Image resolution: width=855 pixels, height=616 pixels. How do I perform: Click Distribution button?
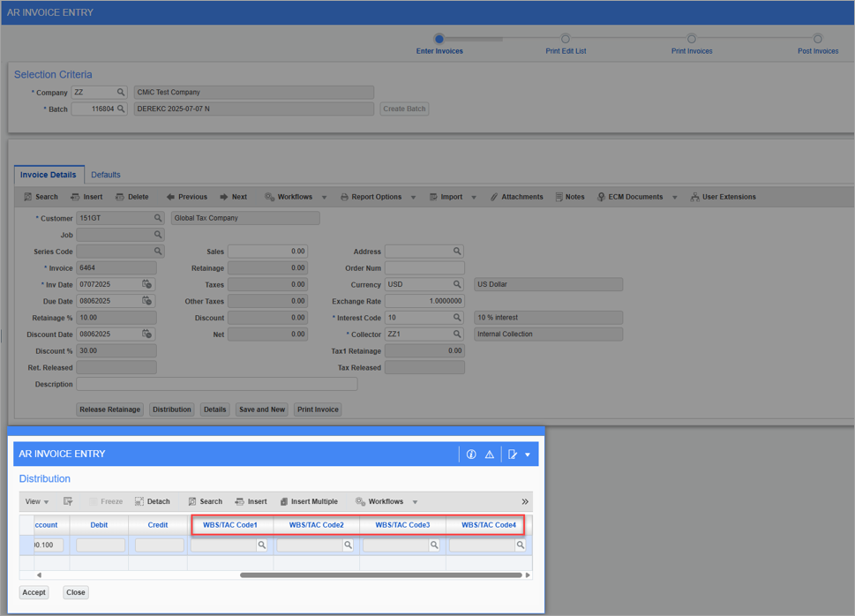point(172,409)
